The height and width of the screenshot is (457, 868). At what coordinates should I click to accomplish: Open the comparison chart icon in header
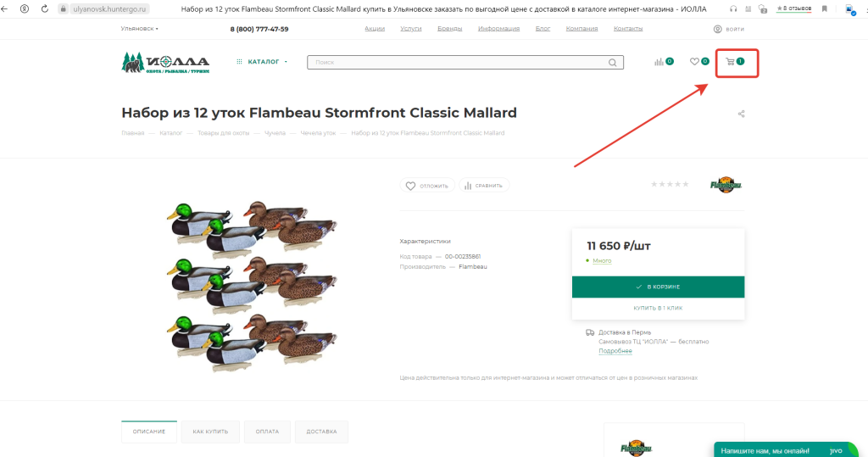[x=659, y=62]
